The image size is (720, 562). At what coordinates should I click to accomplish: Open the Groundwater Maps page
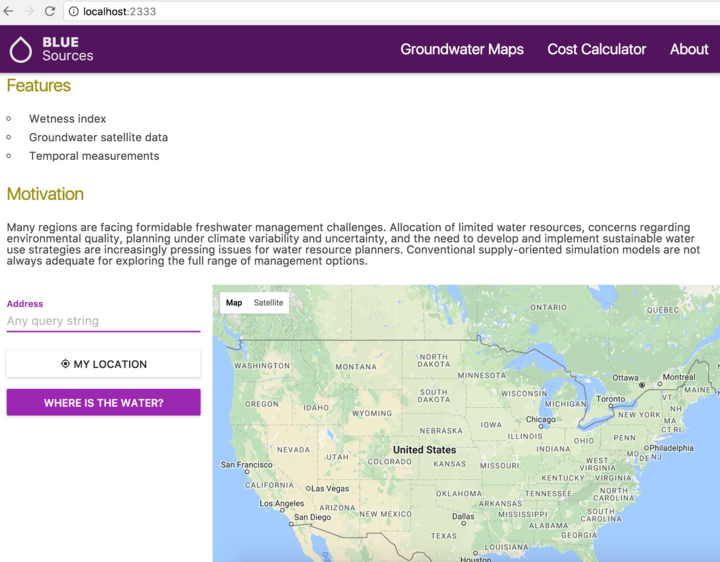point(462,49)
